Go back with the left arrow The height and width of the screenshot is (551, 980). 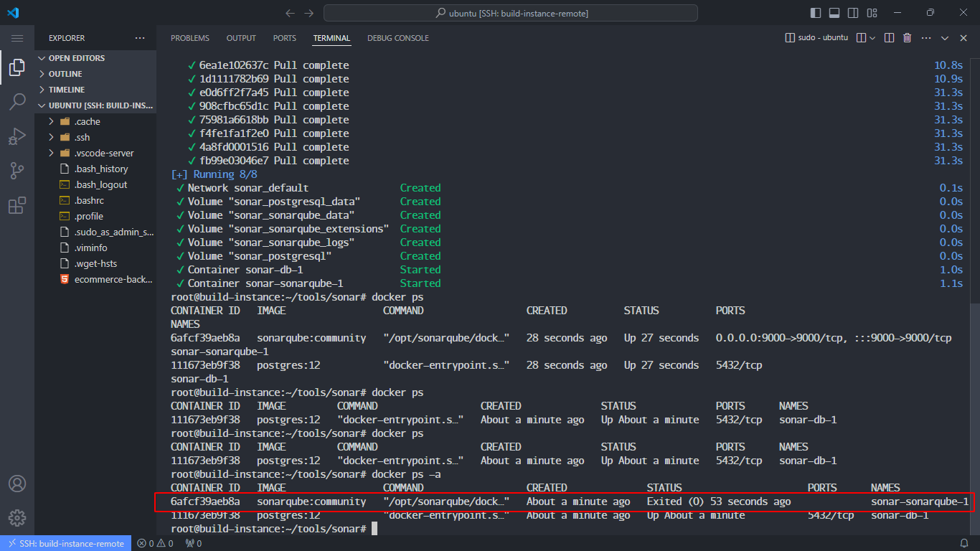coord(290,13)
